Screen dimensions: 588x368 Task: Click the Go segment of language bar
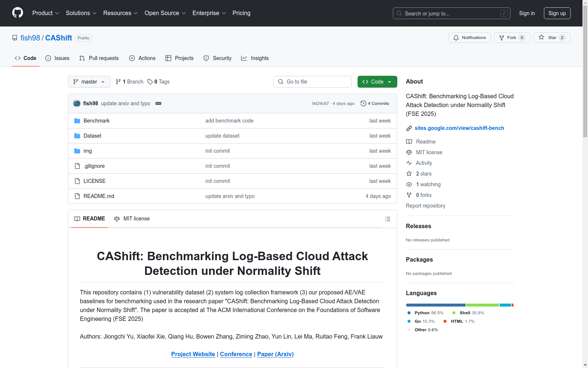[x=505, y=305]
